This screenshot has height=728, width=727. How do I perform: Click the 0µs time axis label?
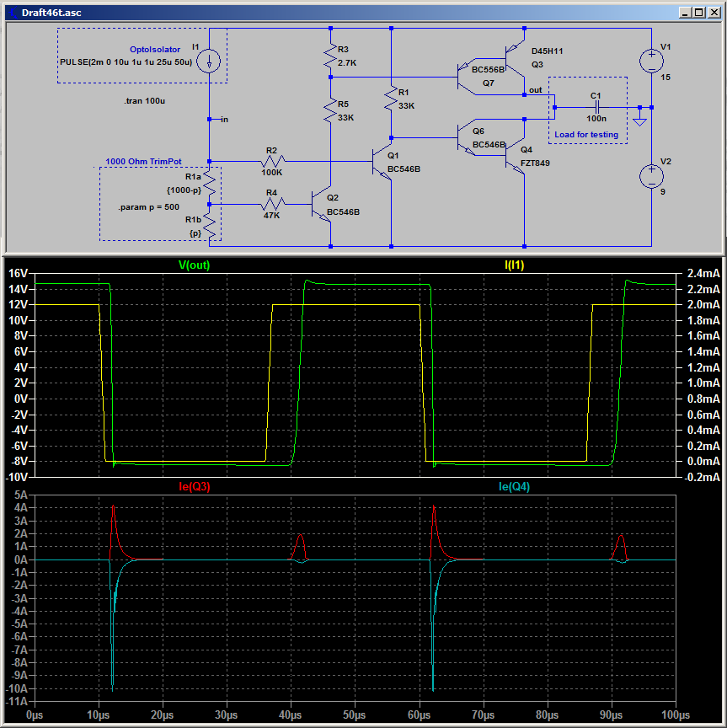pyautogui.click(x=35, y=715)
